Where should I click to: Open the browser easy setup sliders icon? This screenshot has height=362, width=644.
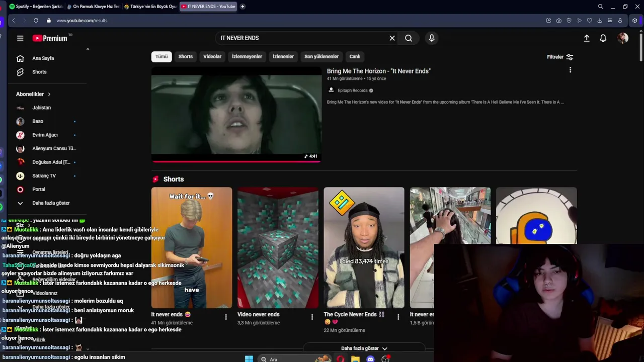pos(610,21)
